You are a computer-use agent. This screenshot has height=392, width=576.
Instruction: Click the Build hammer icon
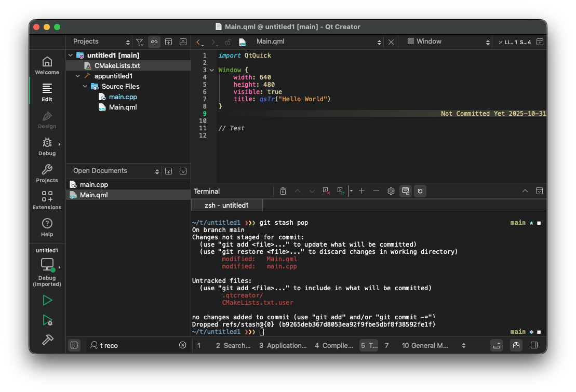point(47,340)
